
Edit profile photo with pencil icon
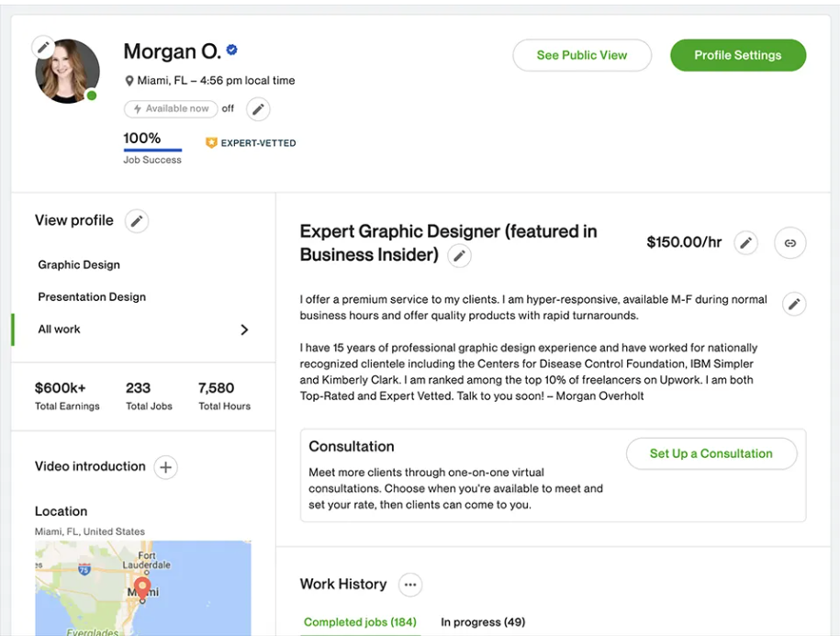43,48
